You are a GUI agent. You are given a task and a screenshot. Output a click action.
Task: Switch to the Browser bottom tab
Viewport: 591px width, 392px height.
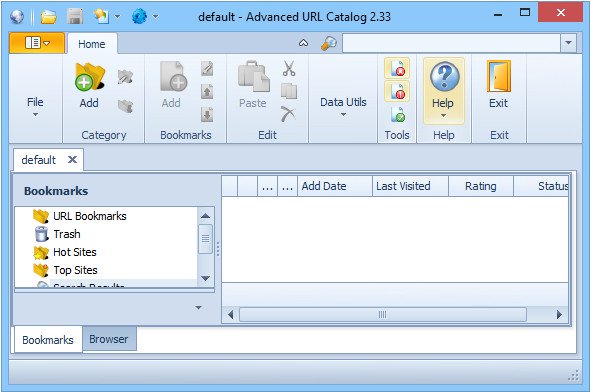point(109,339)
